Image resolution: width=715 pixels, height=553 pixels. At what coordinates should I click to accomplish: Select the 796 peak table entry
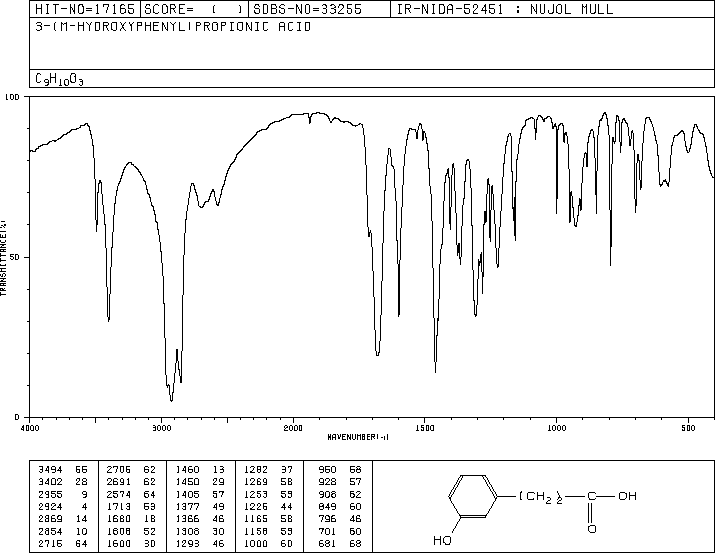point(340,519)
